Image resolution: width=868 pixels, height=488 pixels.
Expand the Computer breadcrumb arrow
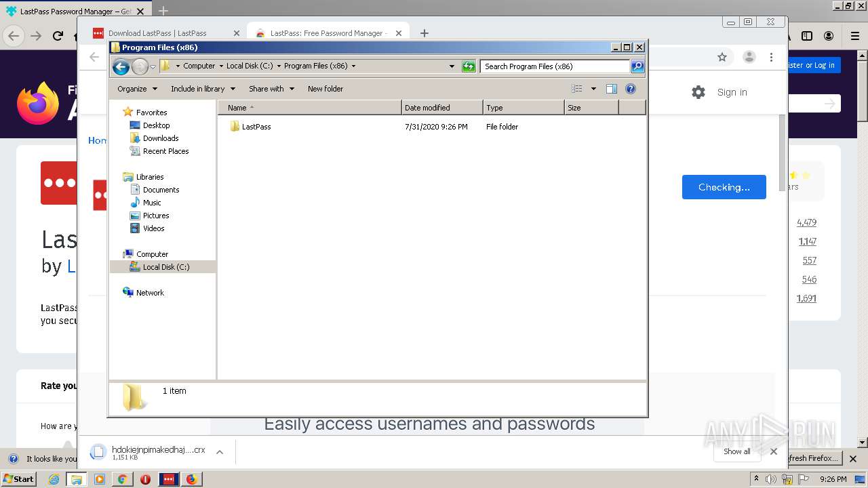tap(221, 66)
